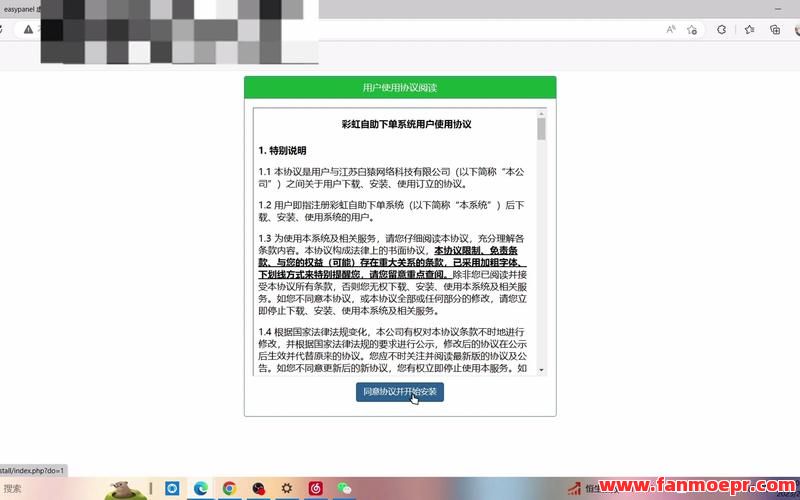The image size is (800, 500).
Task: Open NetEase Cloud Music taskbar icon
Action: (x=315, y=489)
